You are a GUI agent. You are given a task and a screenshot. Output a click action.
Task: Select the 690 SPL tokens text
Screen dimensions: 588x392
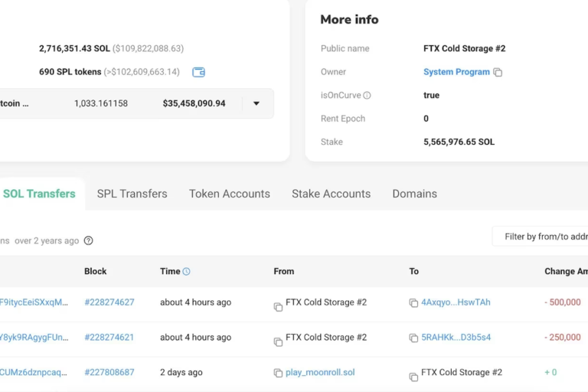[x=70, y=72]
